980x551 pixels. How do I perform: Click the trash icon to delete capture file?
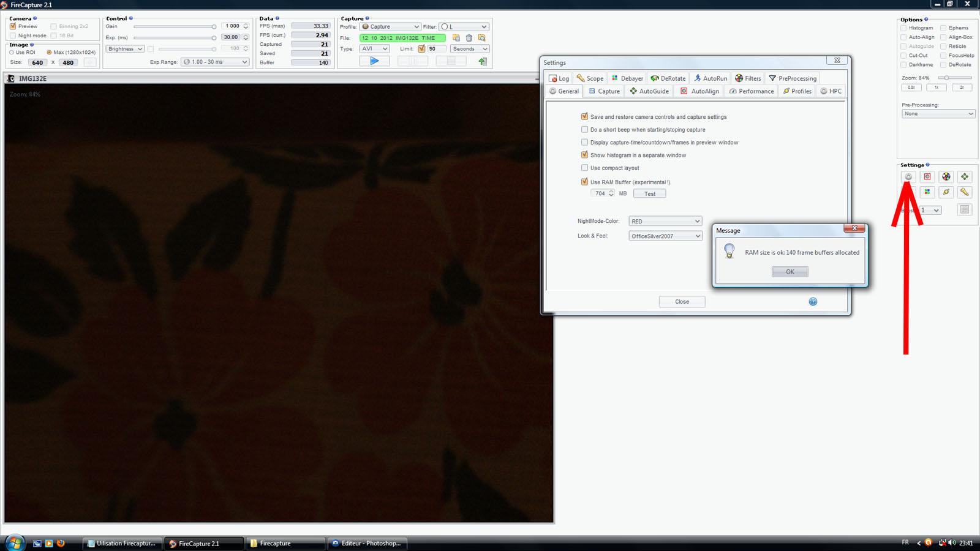point(469,38)
